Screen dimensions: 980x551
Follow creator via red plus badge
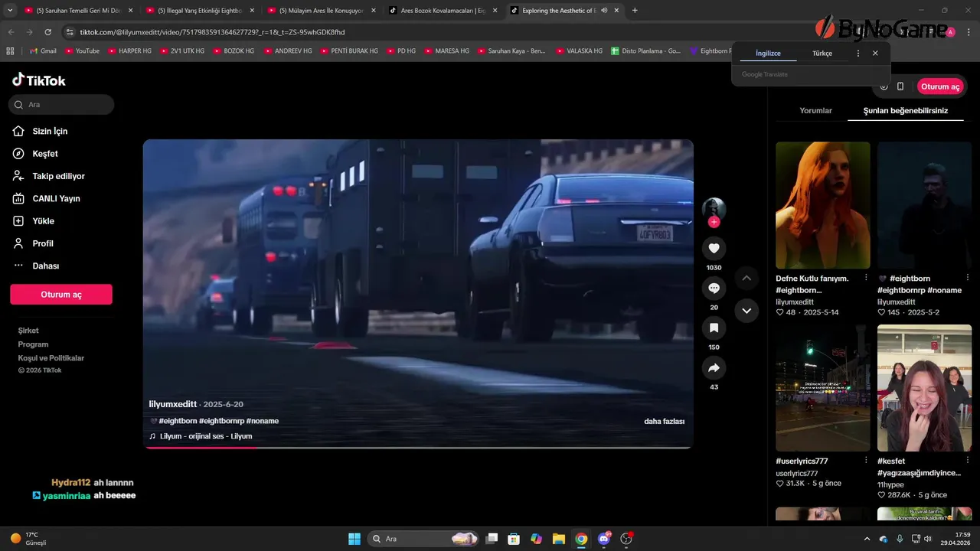click(714, 222)
